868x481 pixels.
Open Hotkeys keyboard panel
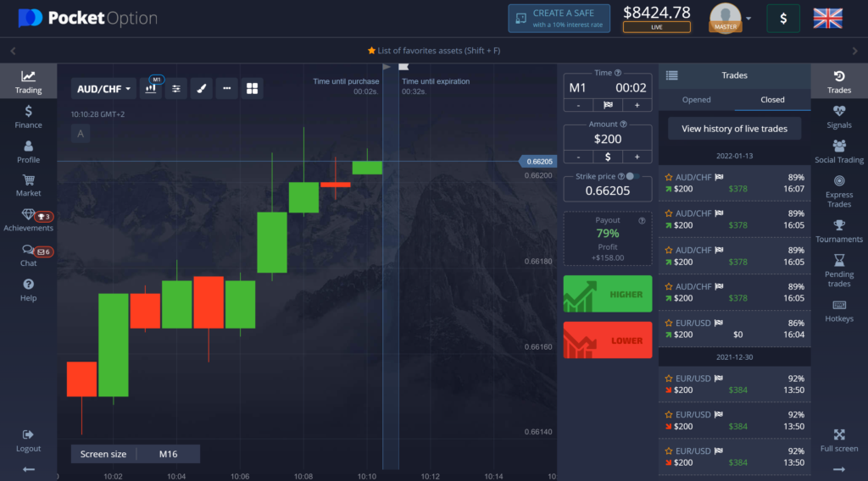click(x=839, y=312)
